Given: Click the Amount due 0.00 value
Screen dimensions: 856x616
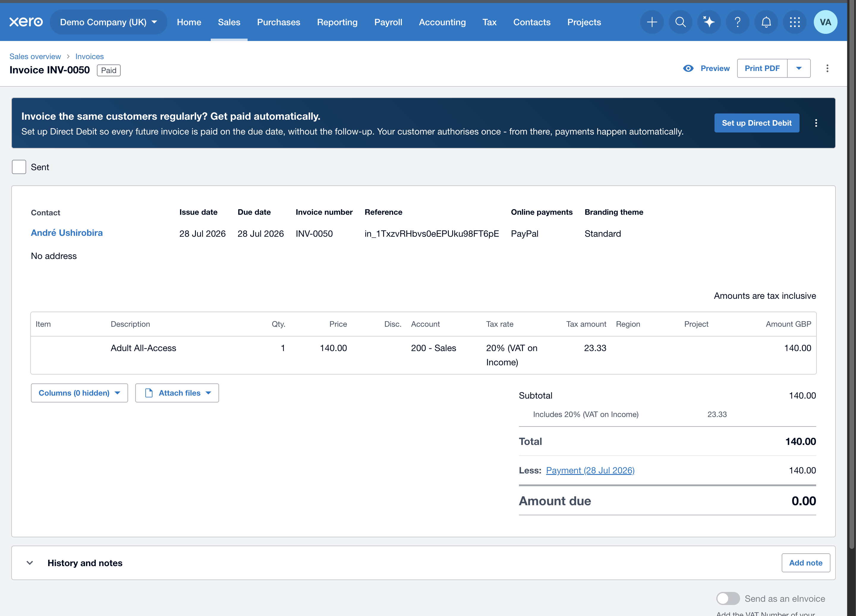Looking at the screenshot, I should [803, 501].
